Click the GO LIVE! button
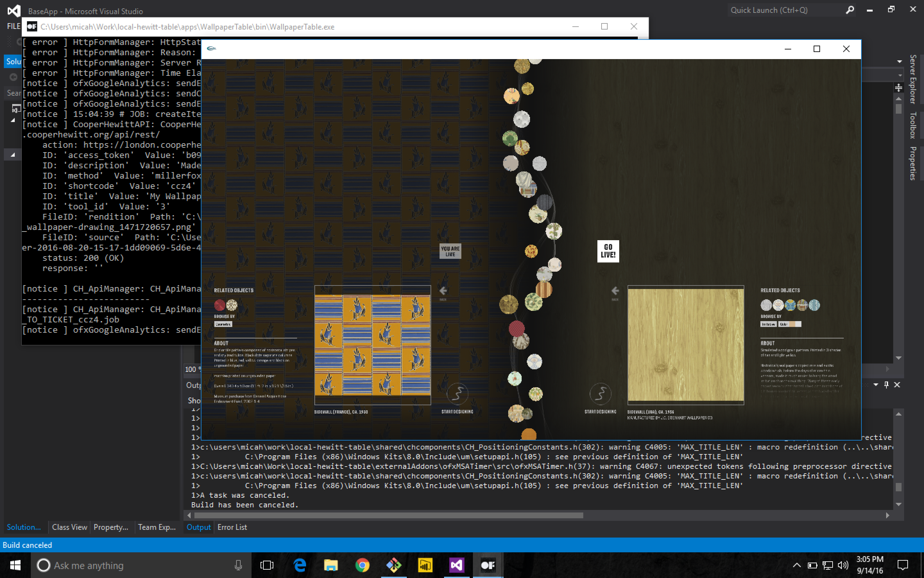The width and height of the screenshot is (924, 578). coord(608,251)
